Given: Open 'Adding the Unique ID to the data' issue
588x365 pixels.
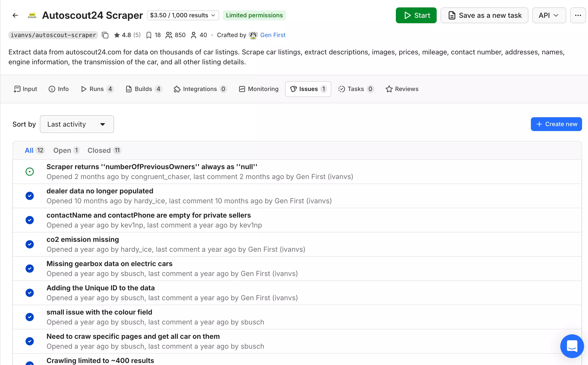Looking at the screenshot, I should (101, 288).
